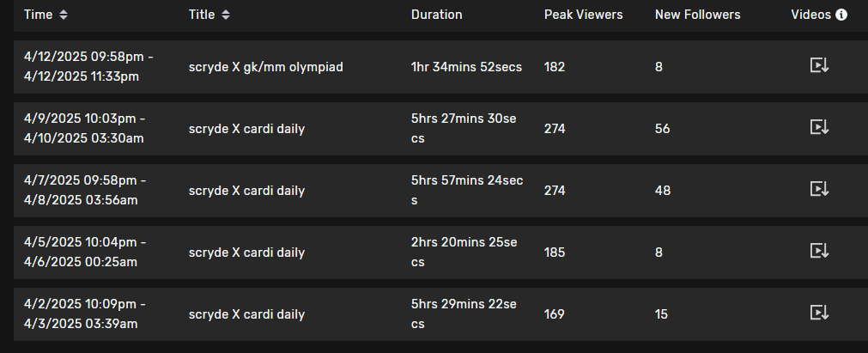Sort streams by Title column
Viewport: 868px width, 353px height.
(x=226, y=15)
